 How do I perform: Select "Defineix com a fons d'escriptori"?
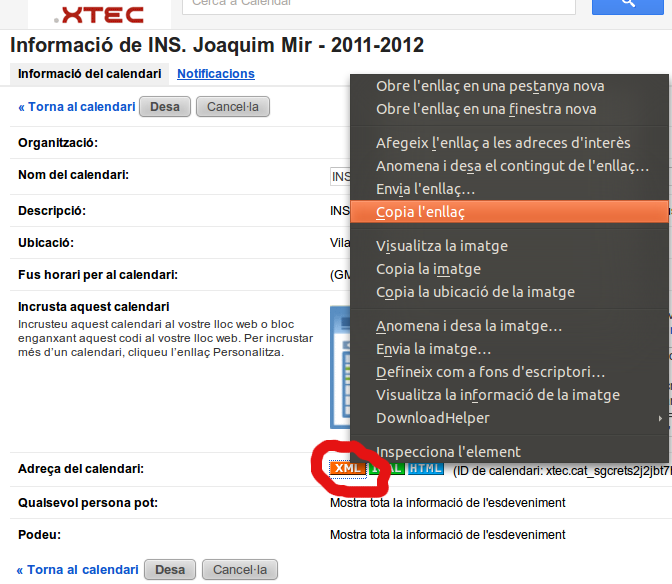point(490,371)
